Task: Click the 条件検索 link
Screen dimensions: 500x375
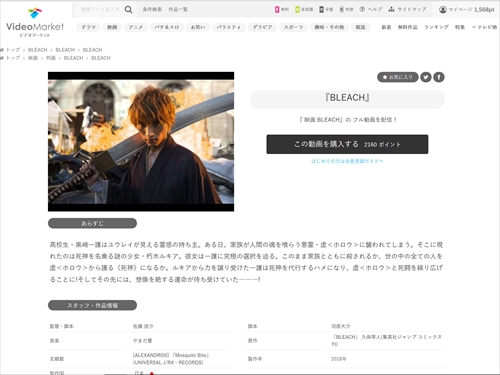Action: point(152,9)
